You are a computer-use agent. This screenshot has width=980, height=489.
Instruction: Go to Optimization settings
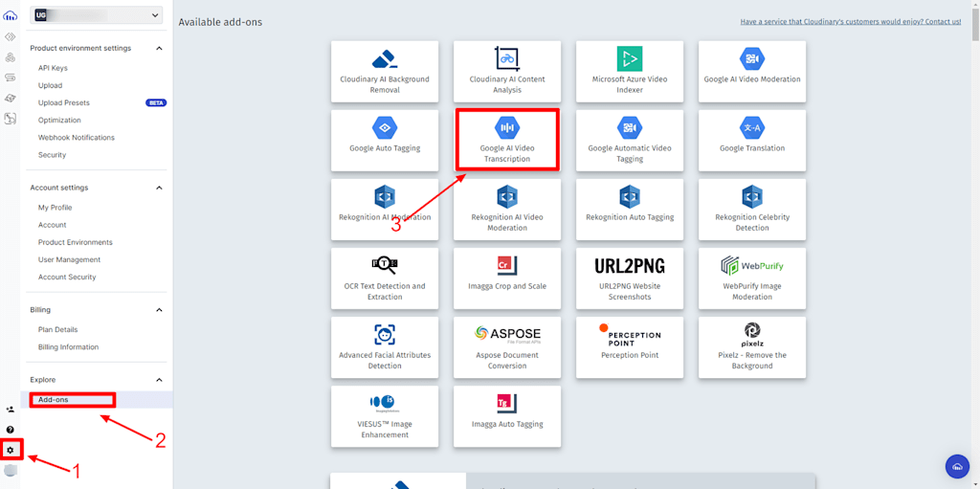(x=59, y=120)
